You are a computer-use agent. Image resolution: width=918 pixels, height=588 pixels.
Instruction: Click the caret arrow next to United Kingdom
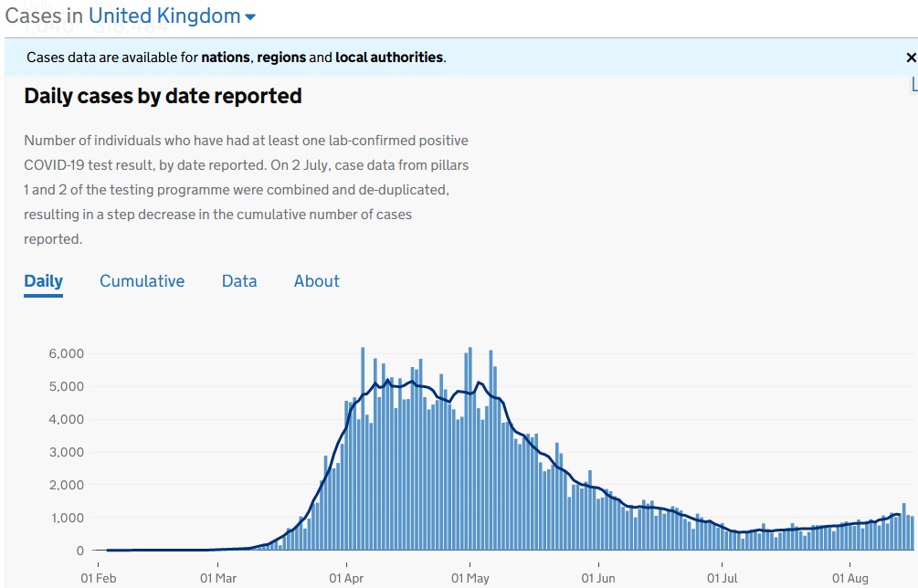click(x=250, y=17)
